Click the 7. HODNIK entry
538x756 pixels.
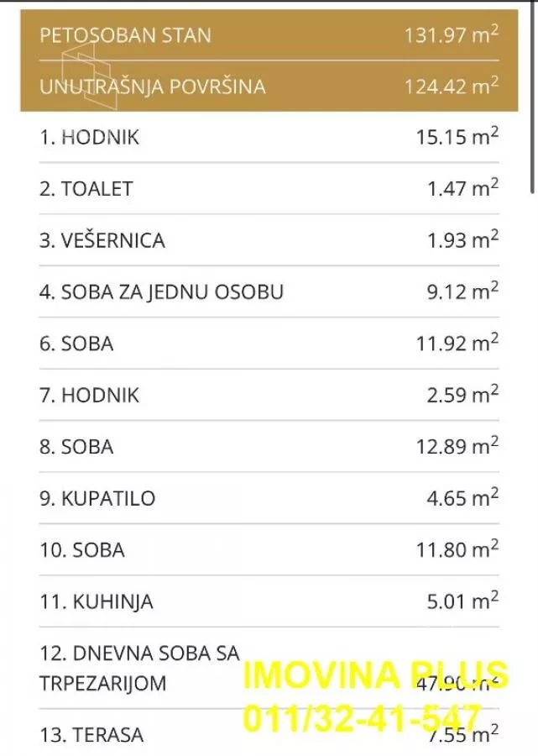269,396
